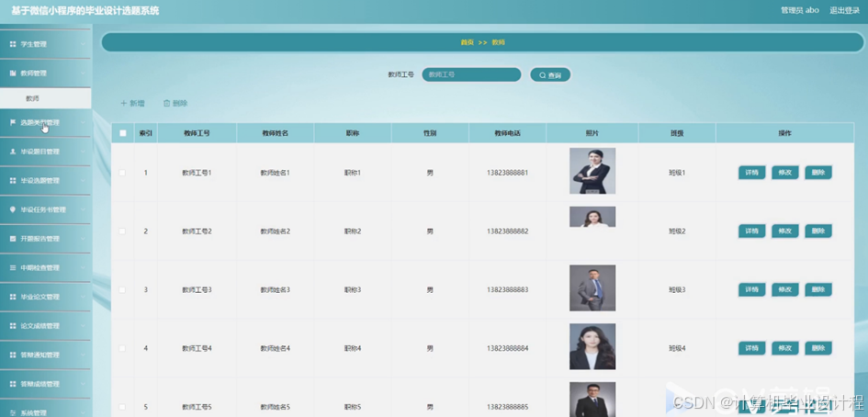The width and height of the screenshot is (868, 417).
Task: Click the 查询 search button
Action: [550, 74]
